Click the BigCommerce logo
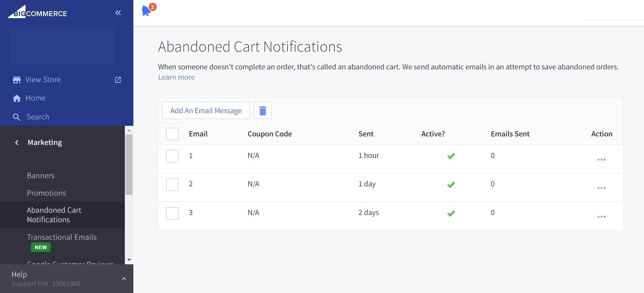644x293 pixels. pyautogui.click(x=38, y=12)
